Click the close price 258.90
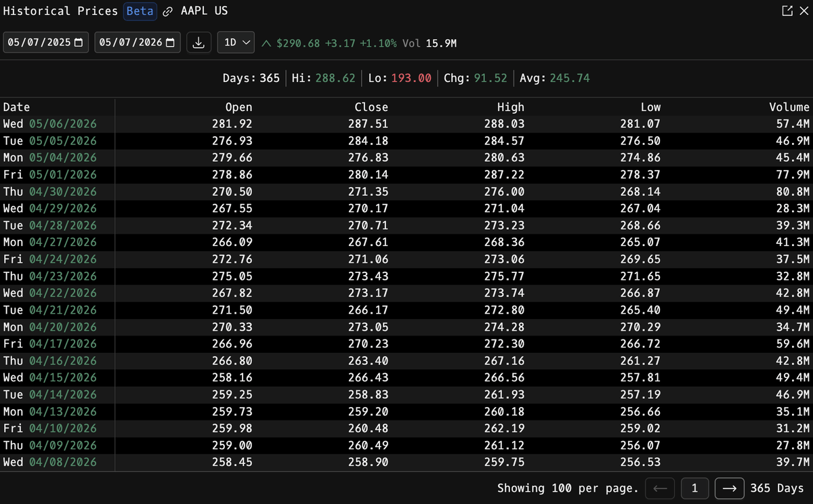Screen dimensions: 813x504 368,462
